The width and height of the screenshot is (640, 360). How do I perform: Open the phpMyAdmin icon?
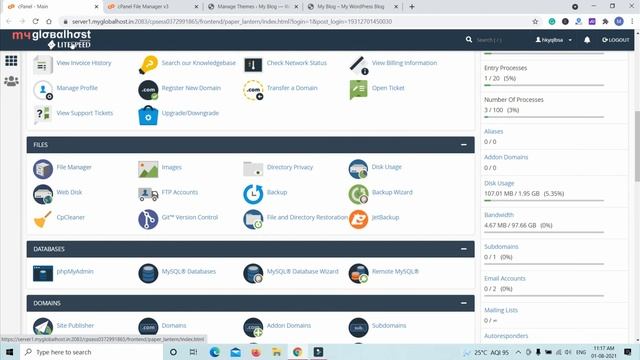pyautogui.click(x=43, y=273)
